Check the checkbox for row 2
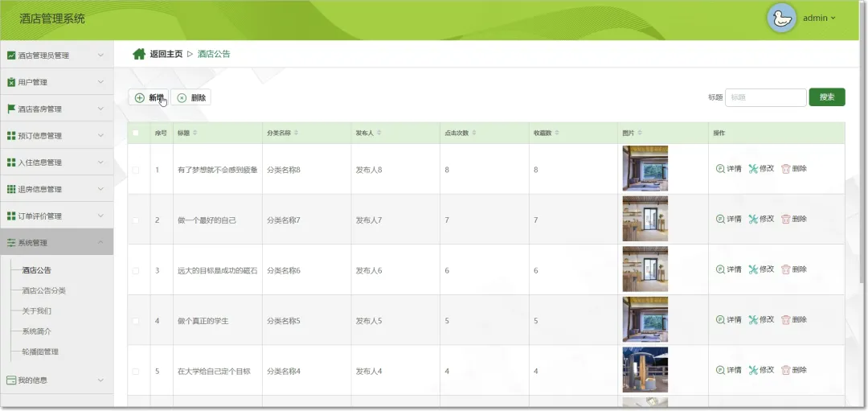868x411 pixels. (136, 220)
